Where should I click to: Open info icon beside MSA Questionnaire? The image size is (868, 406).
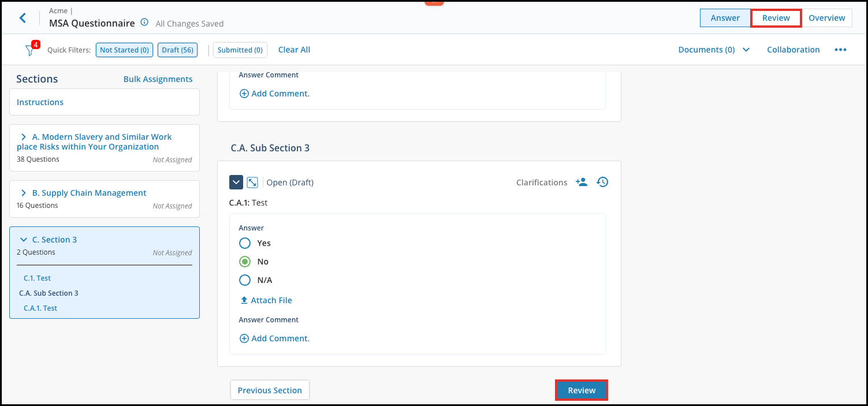[x=144, y=23]
